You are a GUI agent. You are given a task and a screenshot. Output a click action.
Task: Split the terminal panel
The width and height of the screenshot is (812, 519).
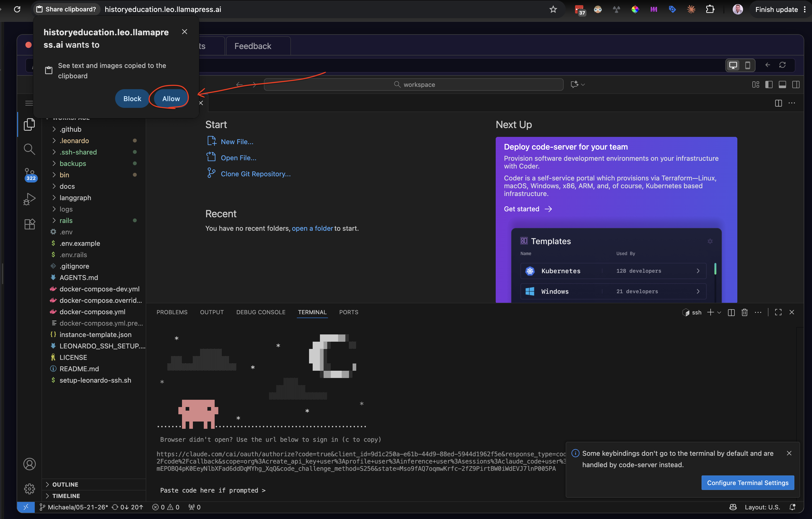click(x=731, y=312)
